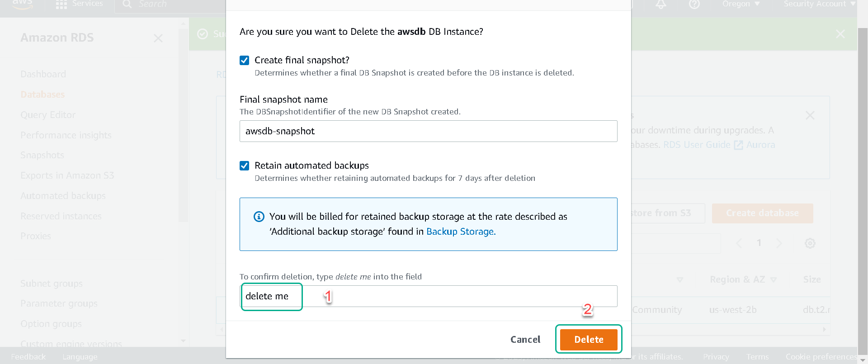The width and height of the screenshot is (868, 364).
Task: Open Parameter groups in the sidebar
Action: point(59,303)
